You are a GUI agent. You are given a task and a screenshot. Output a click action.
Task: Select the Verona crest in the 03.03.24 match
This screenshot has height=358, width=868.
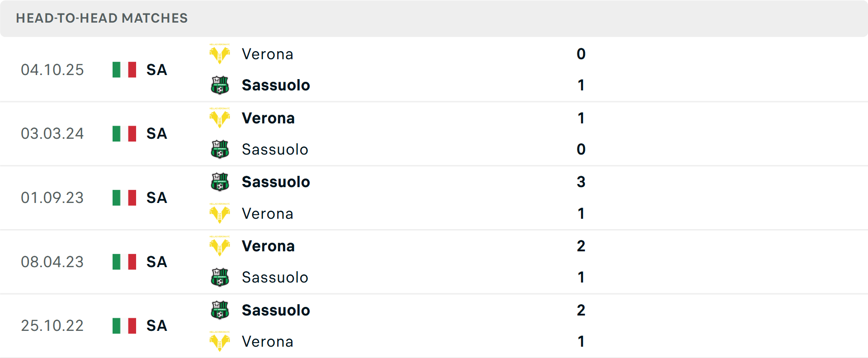click(220, 117)
